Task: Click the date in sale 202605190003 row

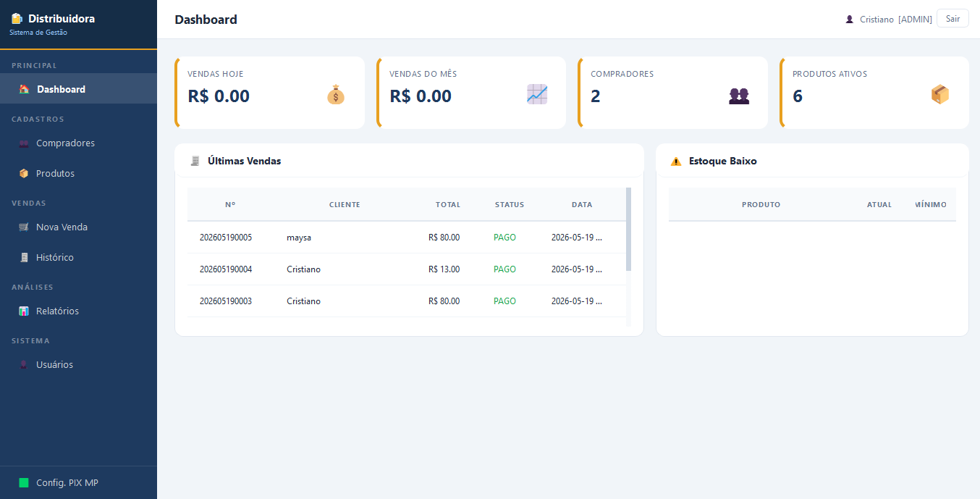Action: 577,301
